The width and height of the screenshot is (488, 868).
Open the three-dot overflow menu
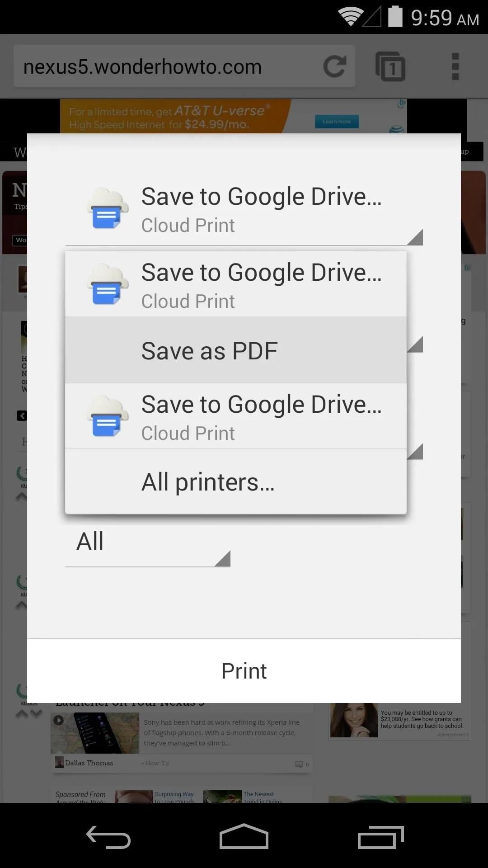[x=455, y=66]
